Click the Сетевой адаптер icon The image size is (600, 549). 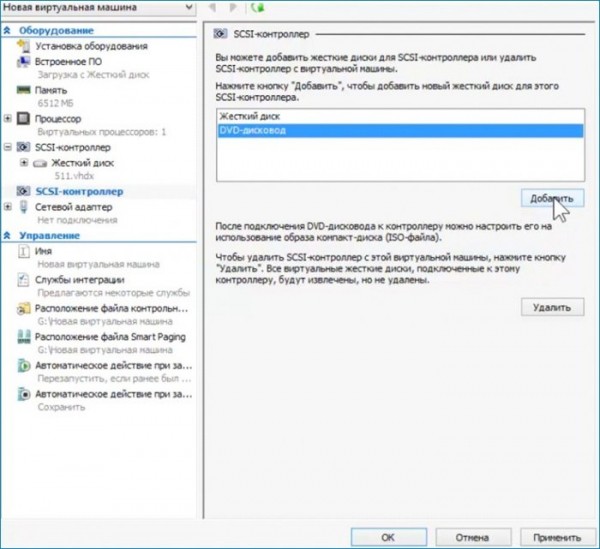point(23,207)
